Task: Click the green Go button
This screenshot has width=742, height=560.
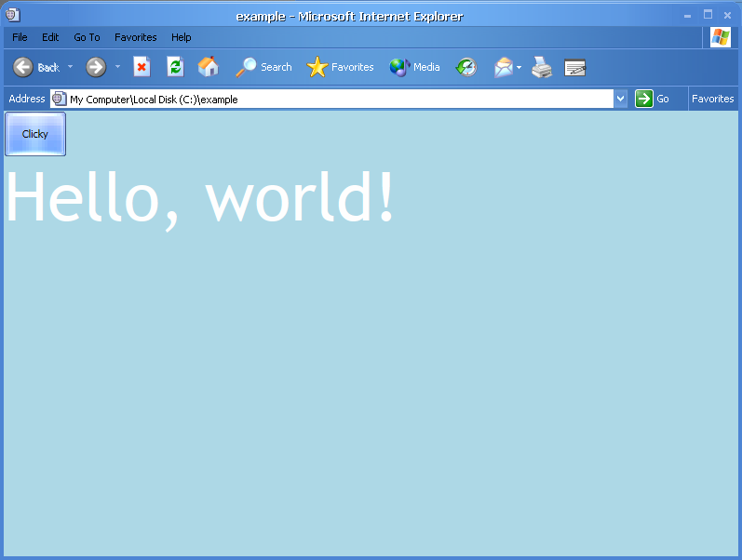Action: 652,99
